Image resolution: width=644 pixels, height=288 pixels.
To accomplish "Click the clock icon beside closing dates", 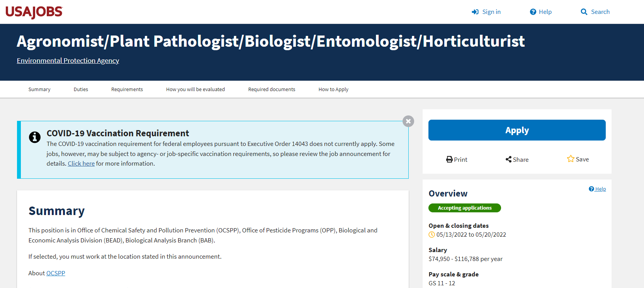I will pos(432,235).
